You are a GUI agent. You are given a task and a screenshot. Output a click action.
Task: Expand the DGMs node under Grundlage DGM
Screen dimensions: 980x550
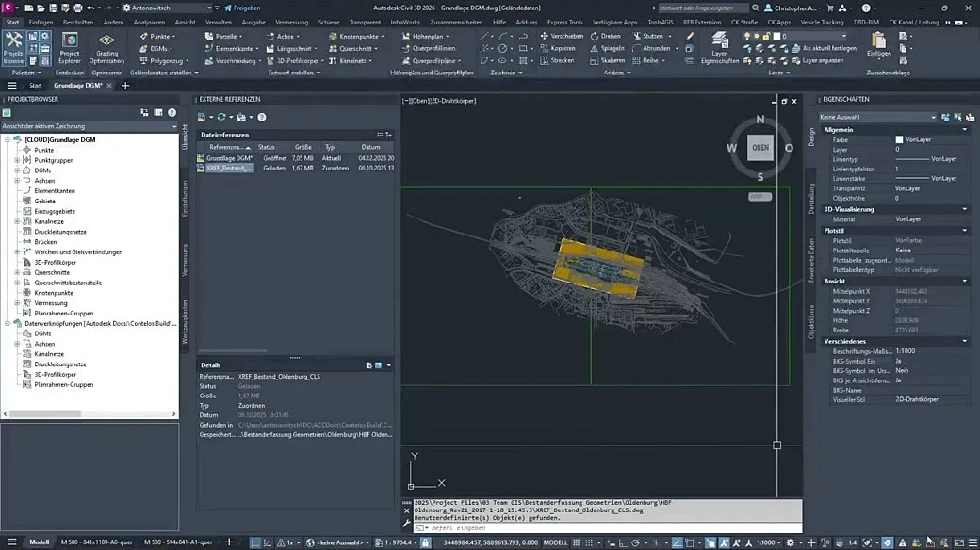pos(17,170)
